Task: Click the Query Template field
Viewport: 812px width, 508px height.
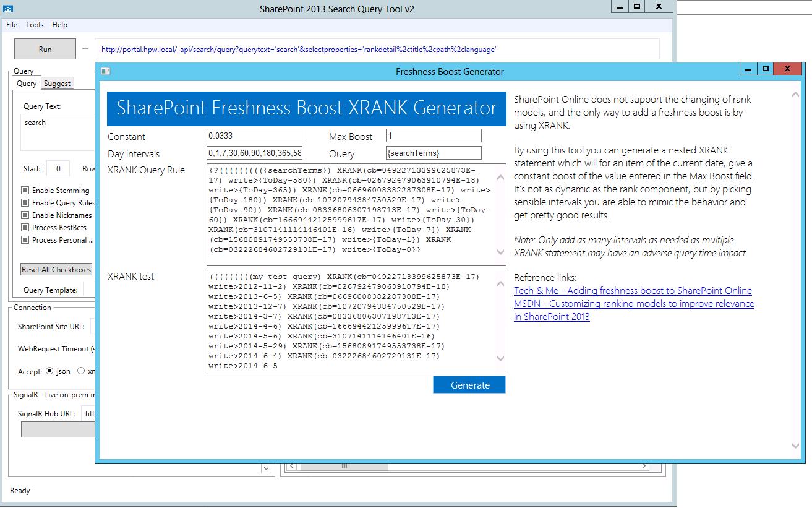Action: [89, 290]
